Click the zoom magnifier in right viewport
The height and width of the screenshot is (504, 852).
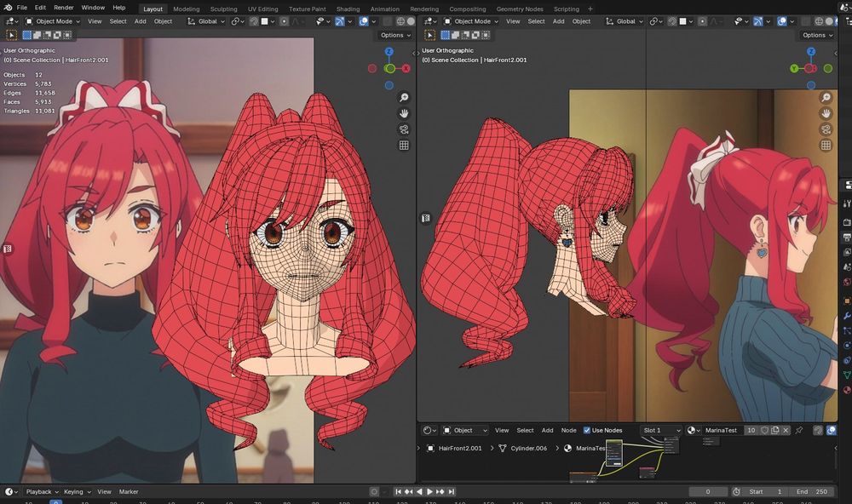(826, 97)
